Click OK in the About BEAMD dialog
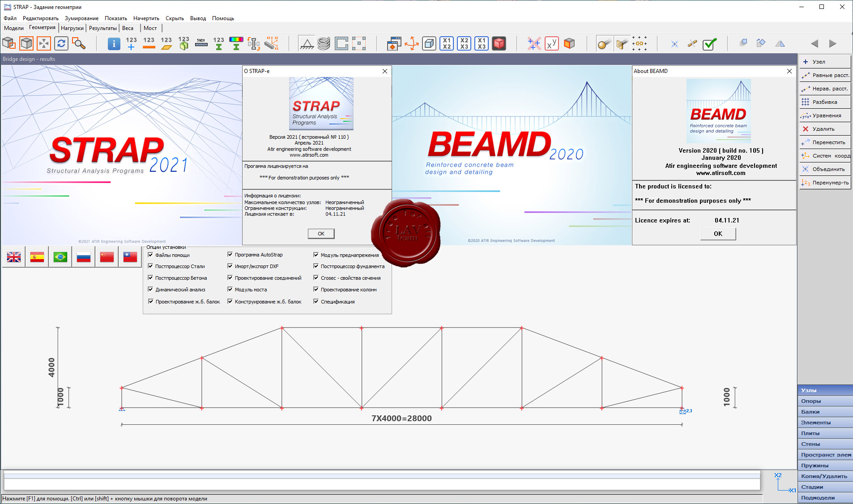This screenshot has height=504, width=853. [x=718, y=234]
